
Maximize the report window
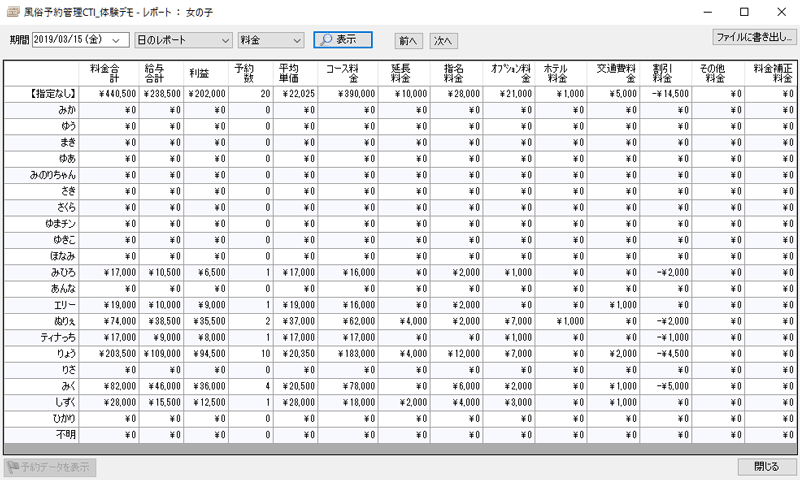[744, 12]
